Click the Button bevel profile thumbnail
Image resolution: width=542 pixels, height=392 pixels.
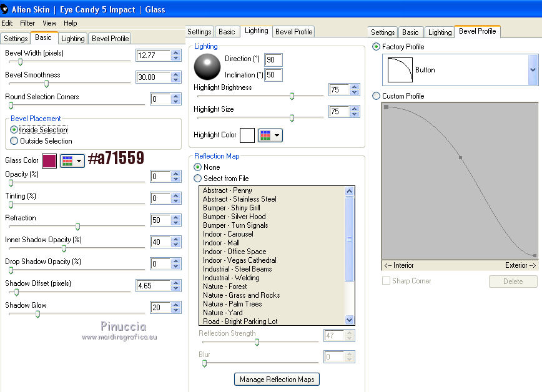coord(400,70)
